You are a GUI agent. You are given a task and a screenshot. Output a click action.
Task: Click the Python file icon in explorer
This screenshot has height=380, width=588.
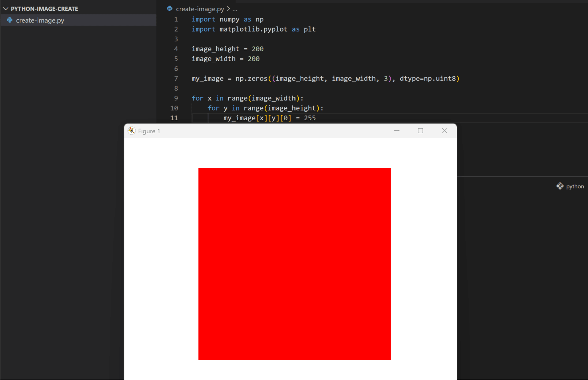click(x=10, y=20)
